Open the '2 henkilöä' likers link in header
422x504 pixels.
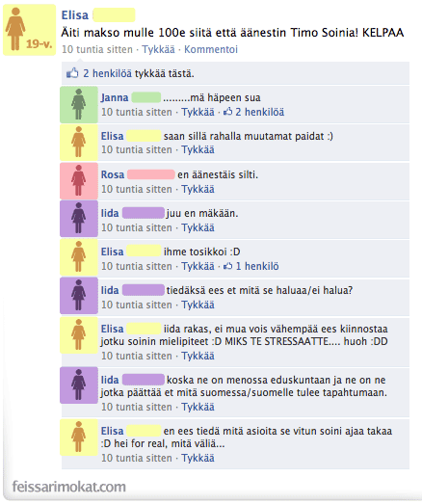tap(107, 73)
